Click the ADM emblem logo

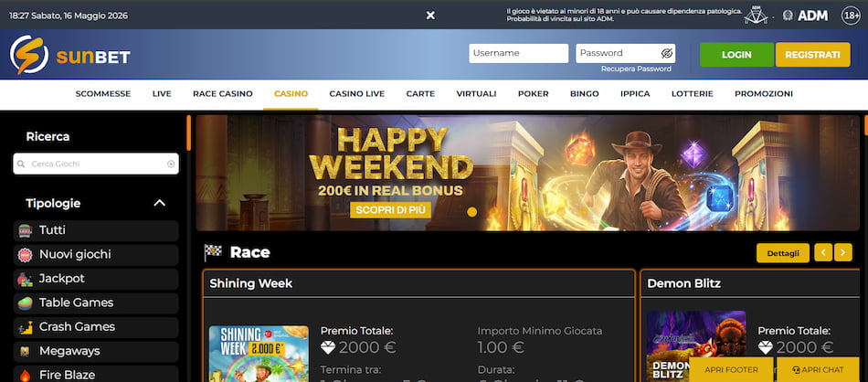(x=806, y=16)
